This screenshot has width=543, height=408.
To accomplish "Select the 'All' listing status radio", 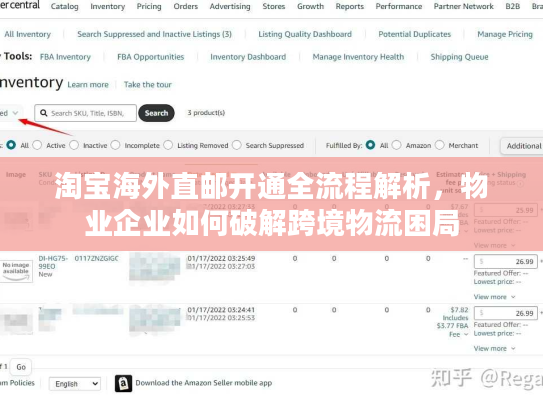I will pos(11,145).
